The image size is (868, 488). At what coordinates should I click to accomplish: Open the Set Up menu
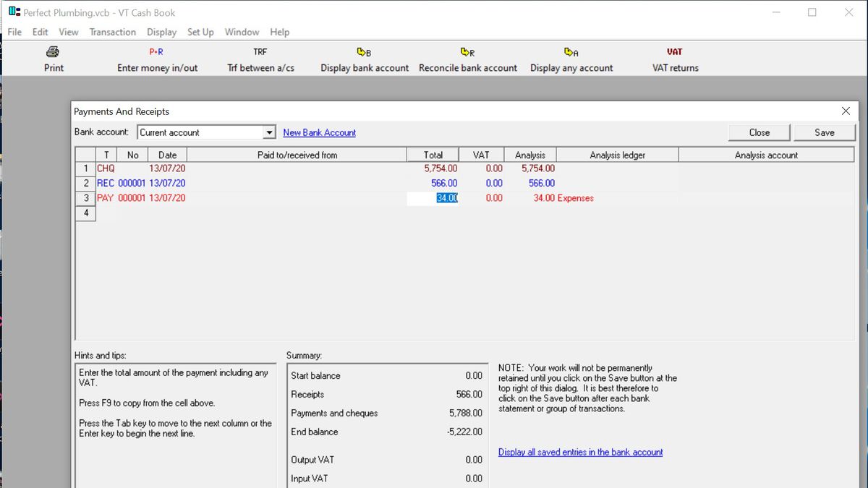pyautogui.click(x=200, y=32)
